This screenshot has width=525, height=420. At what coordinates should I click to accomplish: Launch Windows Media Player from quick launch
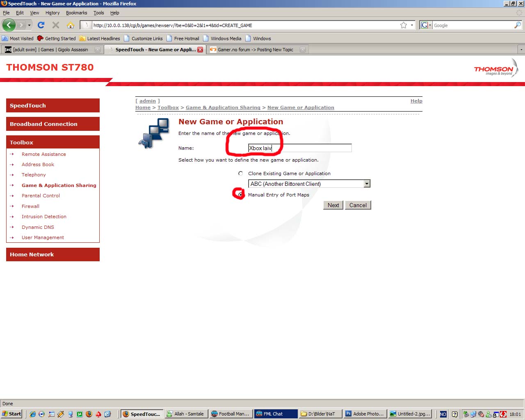pyautogui.click(x=42, y=414)
